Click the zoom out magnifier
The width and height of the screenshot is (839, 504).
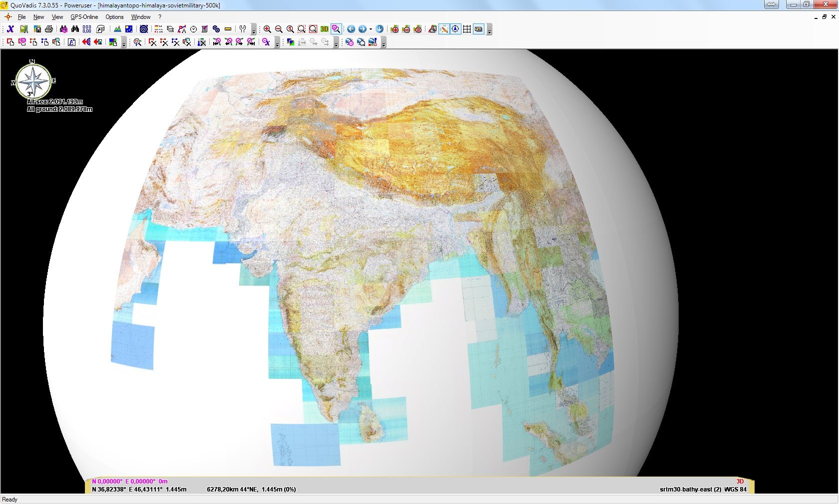(x=279, y=29)
